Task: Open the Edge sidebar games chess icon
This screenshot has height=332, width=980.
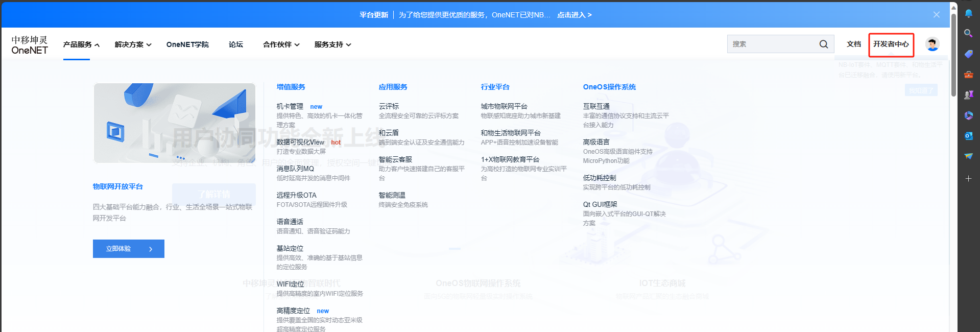Action: pyautogui.click(x=968, y=95)
